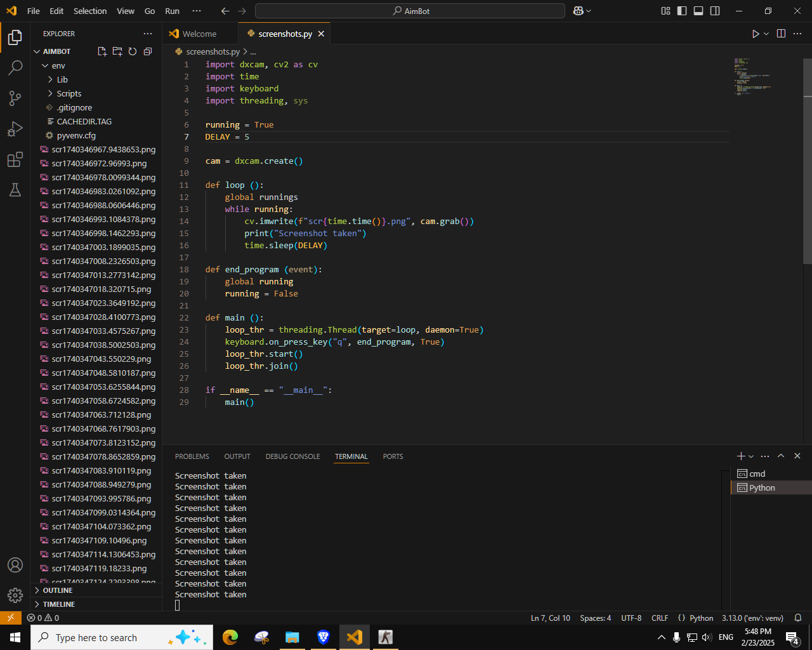Image resolution: width=812 pixels, height=650 pixels.
Task: Click the minimap code preview
Action: pos(752,77)
